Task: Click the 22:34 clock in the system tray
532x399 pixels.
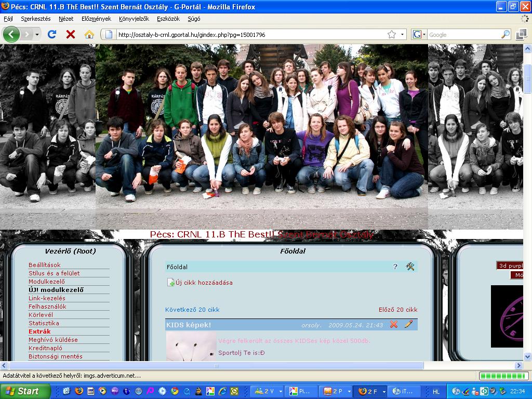Action: [x=518, y=392]
